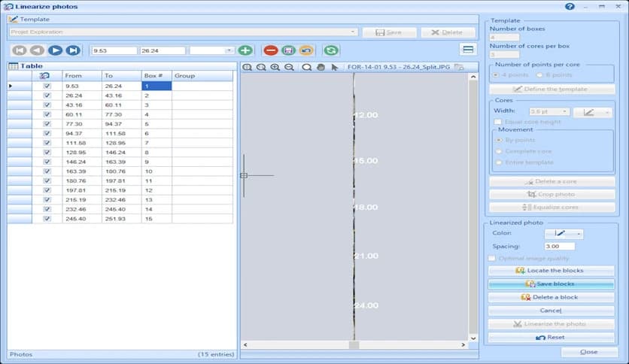Click the scroll down arrow of the photo view
Viewport: 629px width, 364px height.
473,338
